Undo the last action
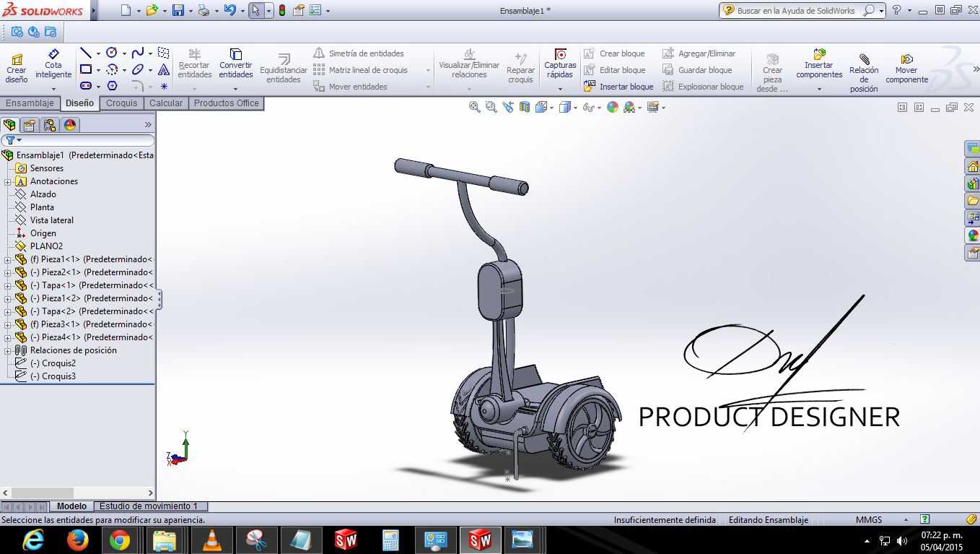This screenshot has height=554, width=980. click(x=229, y=10)
